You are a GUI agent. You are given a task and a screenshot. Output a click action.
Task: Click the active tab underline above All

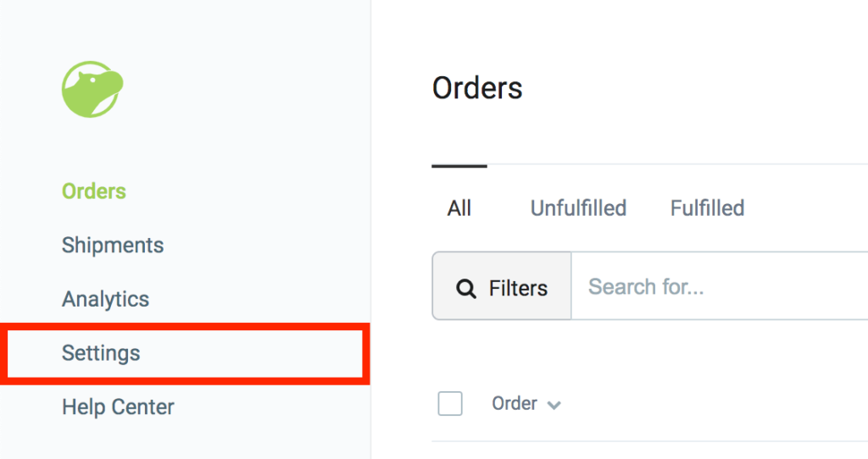click(x=459, y=166)
